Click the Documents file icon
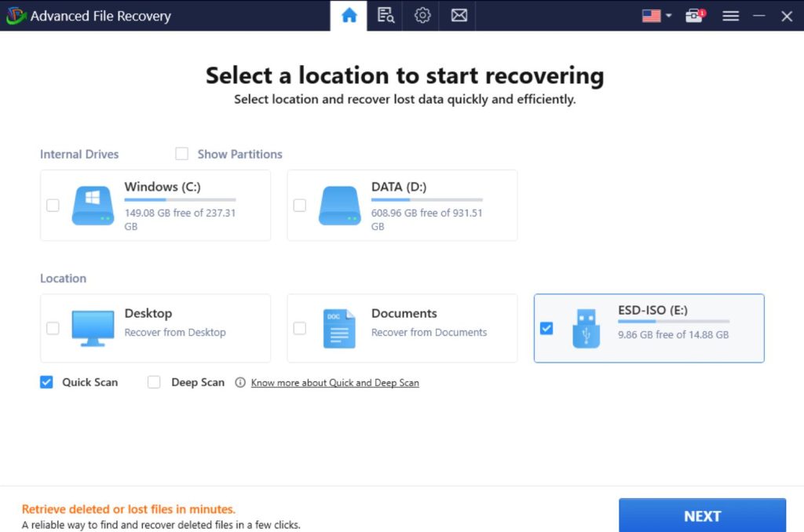The image size is (804, 532). pyautogui.click(x=339, y=329)
